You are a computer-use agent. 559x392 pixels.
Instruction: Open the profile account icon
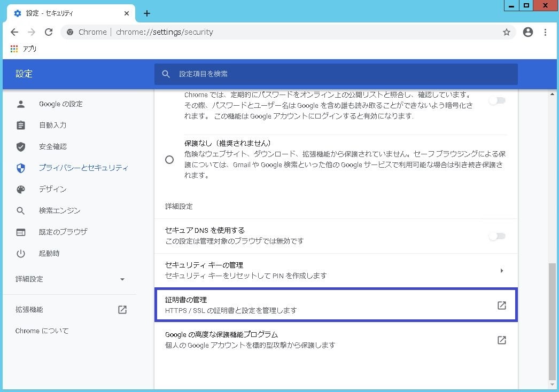[x=527, y=32]
